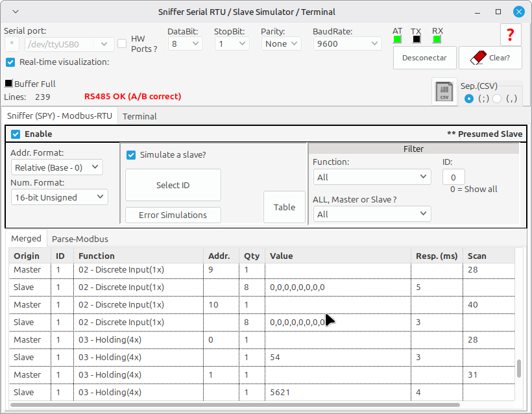Click Master row with address 10
Viewport: 532px width, 414px height.
click(261, 305)
